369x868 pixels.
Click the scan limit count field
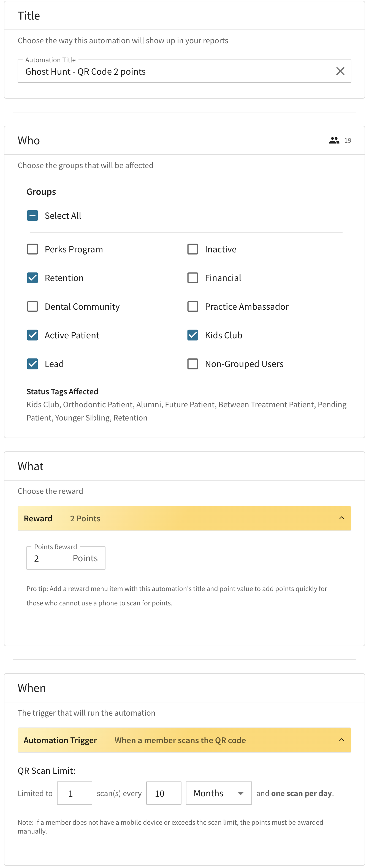74,793
